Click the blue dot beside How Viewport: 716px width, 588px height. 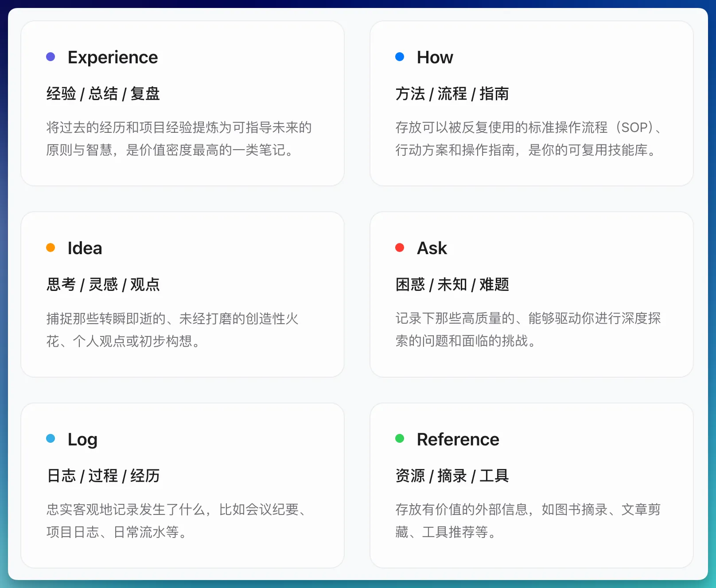(400, 57)
